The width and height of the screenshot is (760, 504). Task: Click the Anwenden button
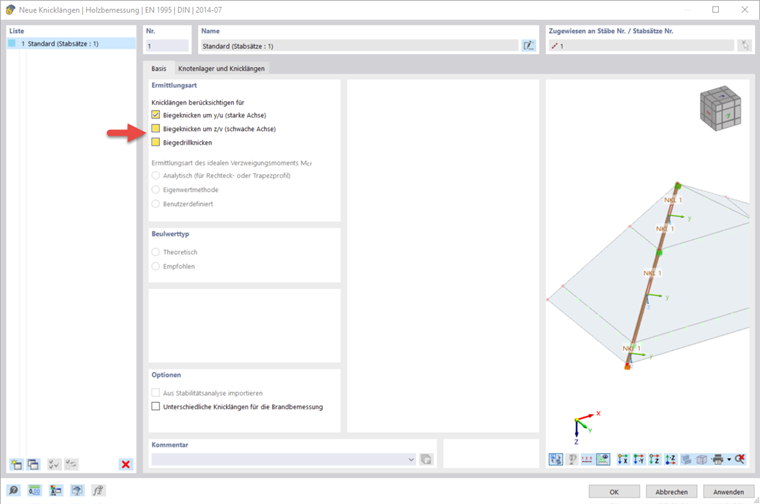(728, 491)
